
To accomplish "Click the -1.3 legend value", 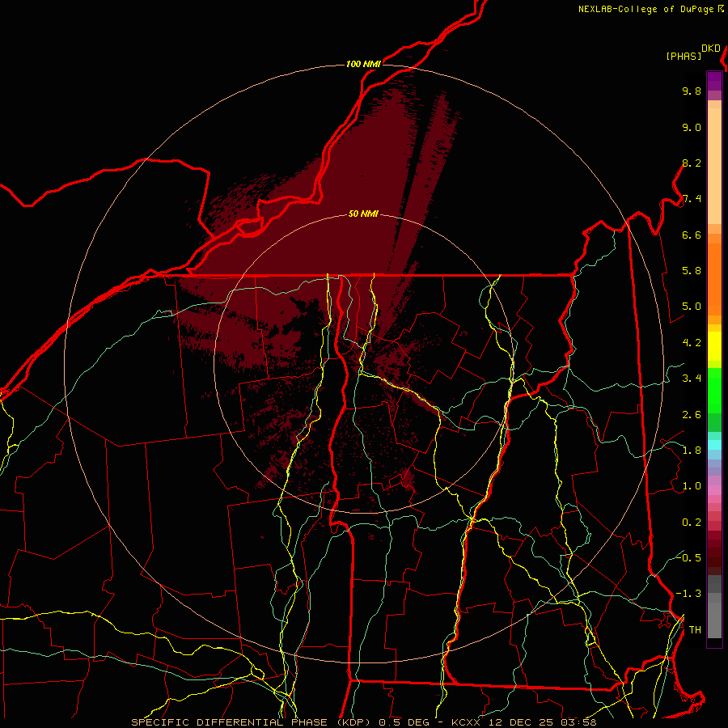I will pyautogui.click(x=688, y=594).
